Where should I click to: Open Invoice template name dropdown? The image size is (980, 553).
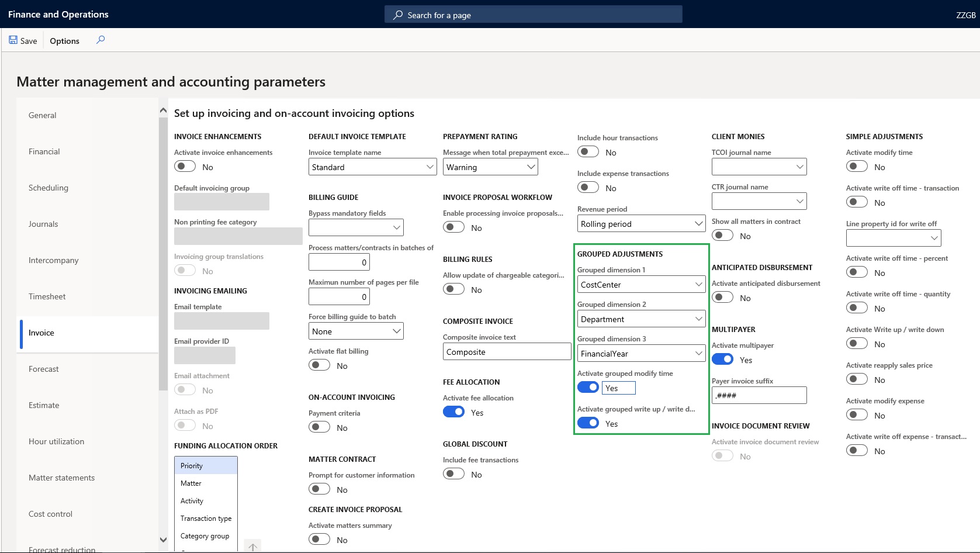[431, 167]
